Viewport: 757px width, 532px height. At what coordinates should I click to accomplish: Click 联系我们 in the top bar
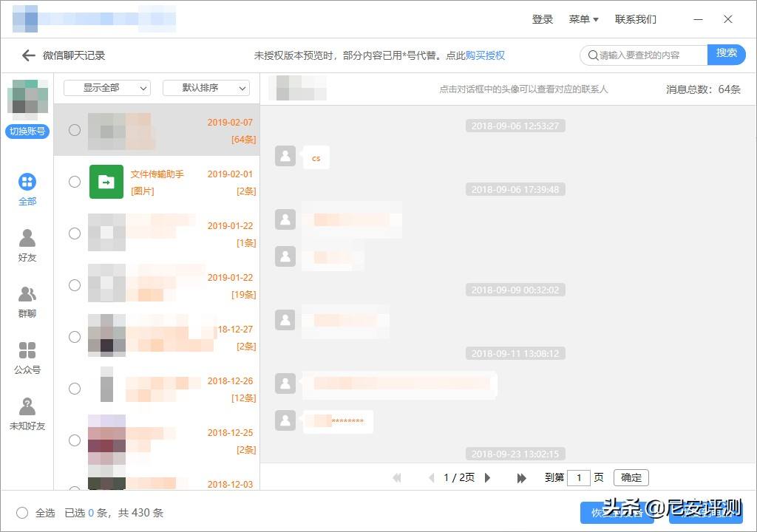click(635, 19)
